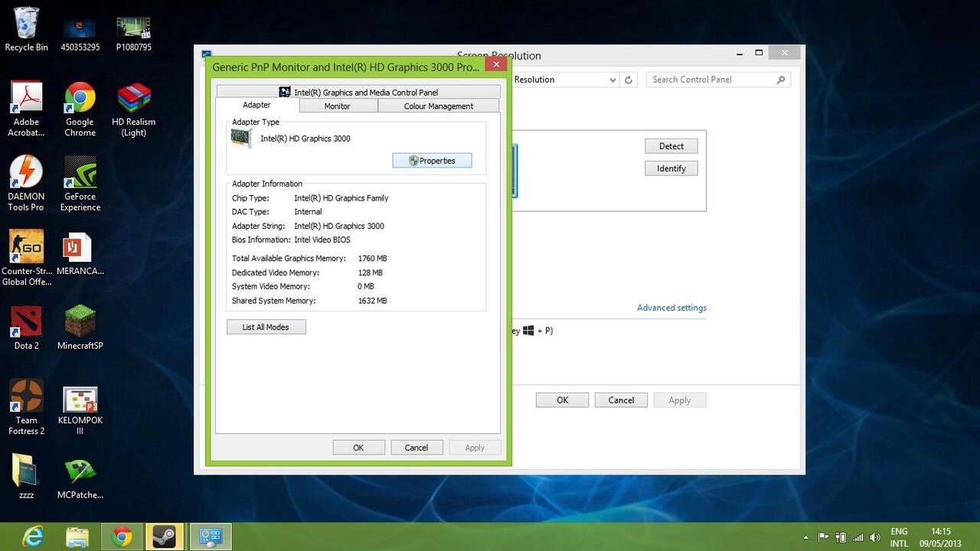Launch Adobe Acrobat desktop shortcut
Viewport: 980px width, 551px height.
click(x=26, y=109)
